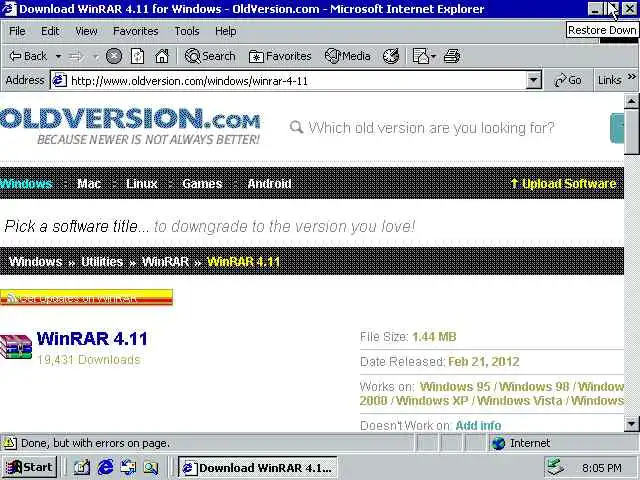This screenshot has width=640, height=480.
Task: Open the Favorites toolbar button
Action: click(280, 56)
